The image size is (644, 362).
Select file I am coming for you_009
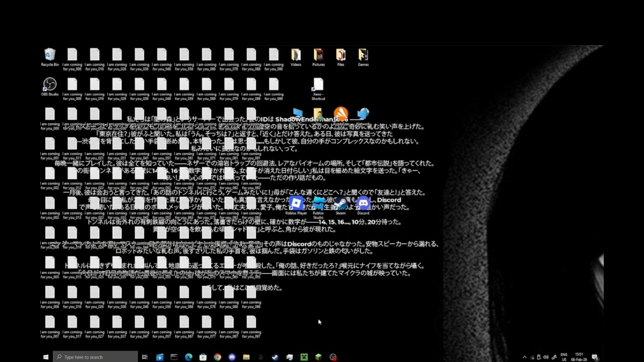[x=72, y=89]
